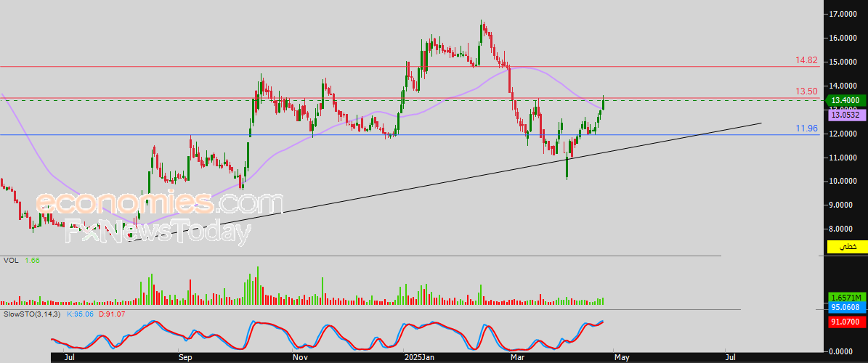Image resolution: width=868 pixels, height=363 pixels.
Task: Click the red 91.0700 stochastic value tag
Action: (846, 322)
